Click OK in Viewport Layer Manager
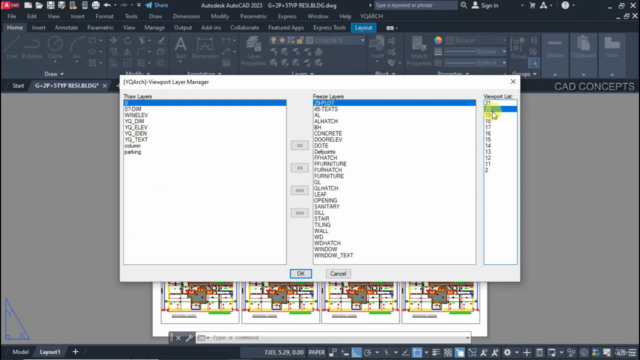This screenshot has height=360, width=640. click(301, 273)
